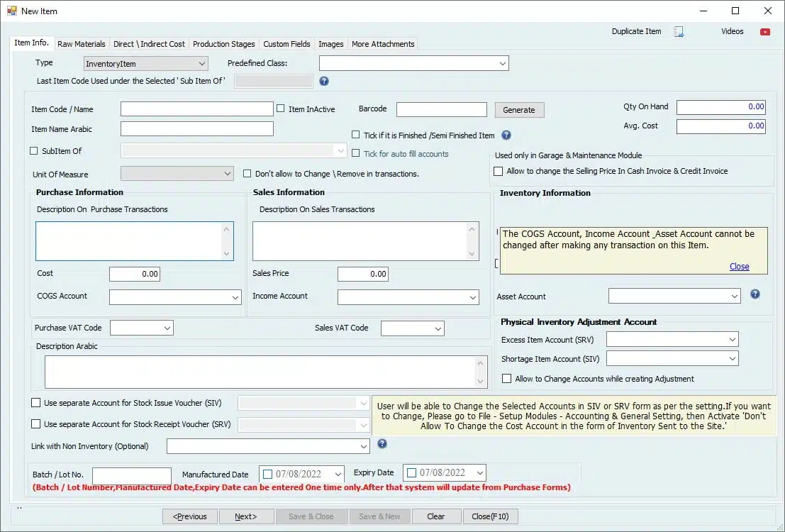Click the Videos label

tap(732, 31)
